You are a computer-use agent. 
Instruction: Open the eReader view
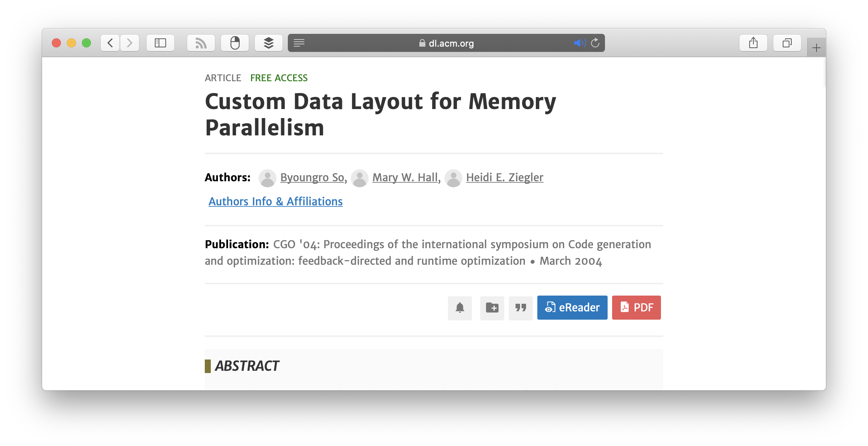coord(572,308)
